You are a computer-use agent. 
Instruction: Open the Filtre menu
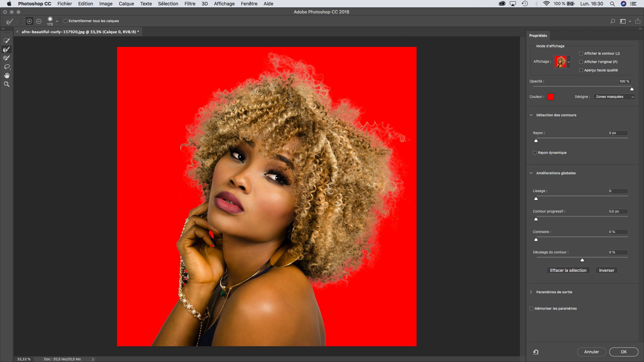(x=190, y=4)
